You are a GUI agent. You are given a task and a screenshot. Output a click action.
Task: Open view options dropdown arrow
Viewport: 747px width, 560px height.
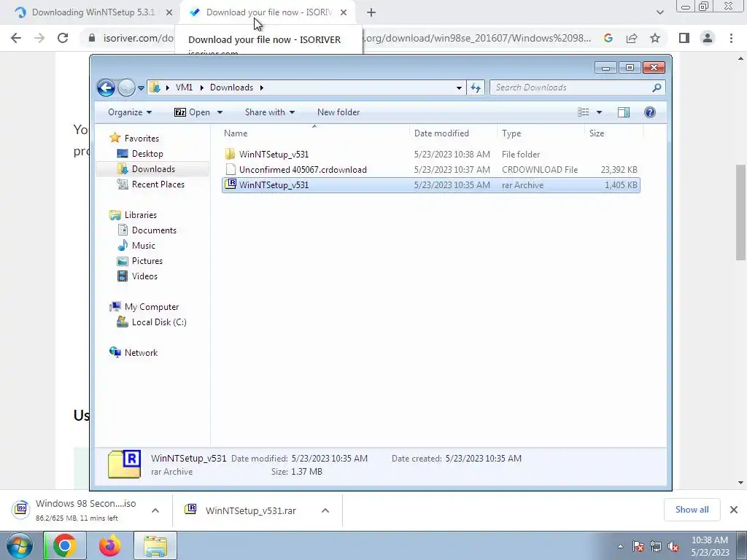[599, 112]
